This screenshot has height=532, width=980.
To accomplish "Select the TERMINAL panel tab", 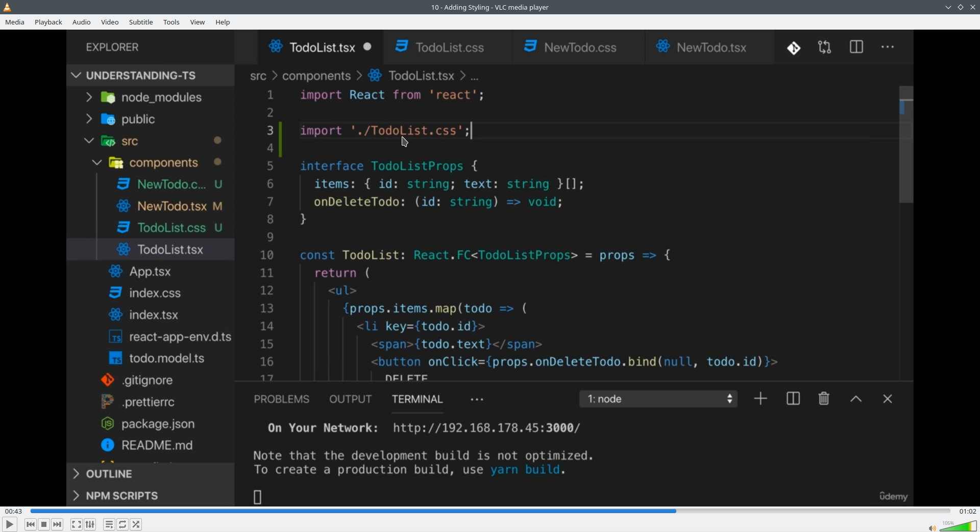I will tap(418, 399).
